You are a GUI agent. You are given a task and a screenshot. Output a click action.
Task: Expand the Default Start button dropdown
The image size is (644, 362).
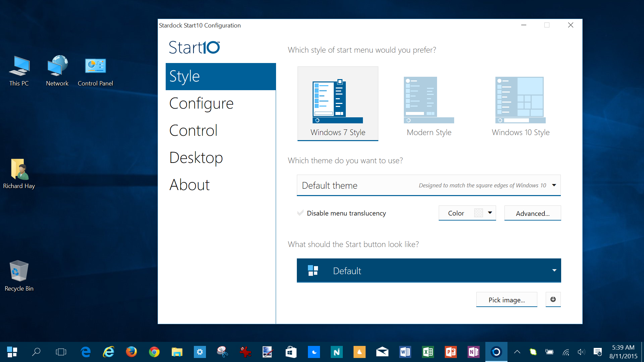tap(554, 270)
